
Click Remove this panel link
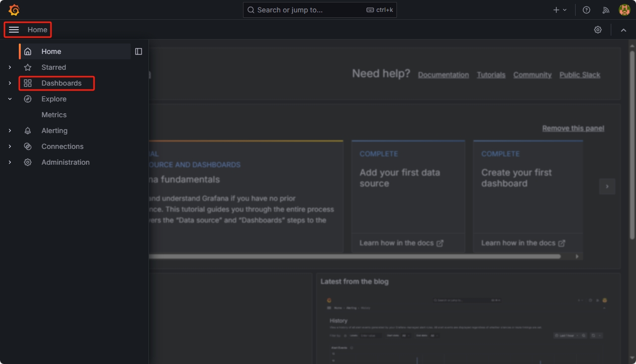click(573, 128)
